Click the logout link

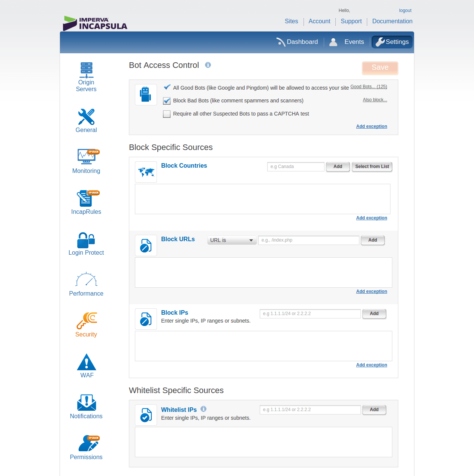pyautogui.click(x=405, y=11)
